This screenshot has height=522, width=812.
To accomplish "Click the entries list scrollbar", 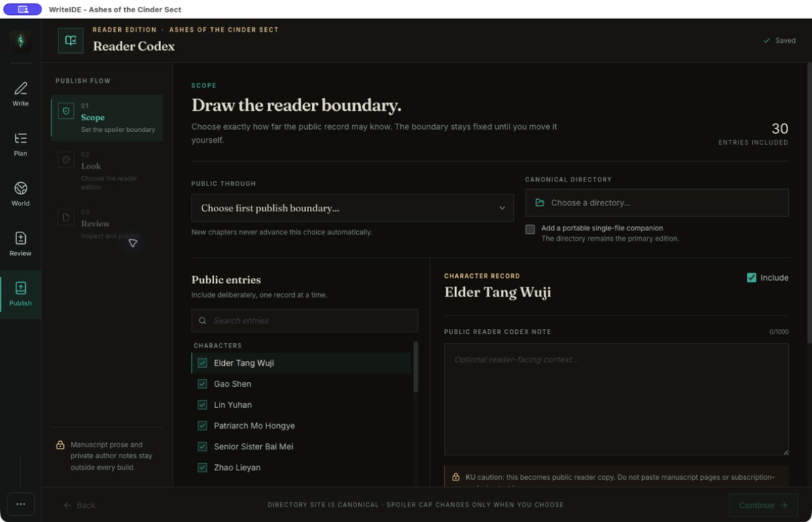I will pyautogui.click(x=415, y=366).
